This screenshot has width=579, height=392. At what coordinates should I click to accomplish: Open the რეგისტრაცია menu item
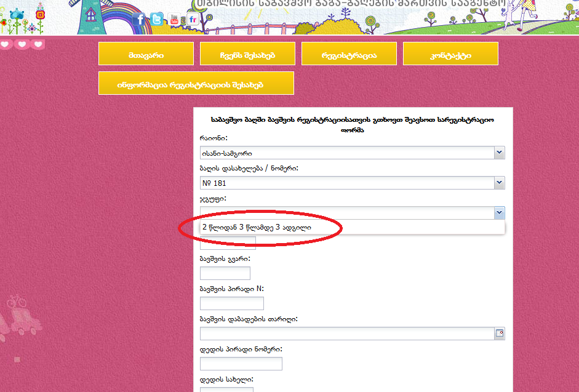[349, 54]
